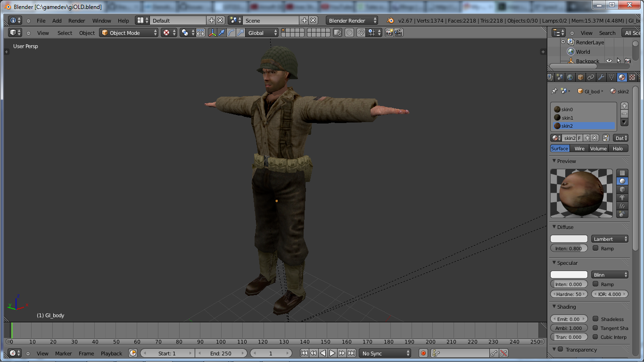The width and height of the screenshot is (644, 362).
Task: Open the 3D View editor type selector
Action: point(15,33)
